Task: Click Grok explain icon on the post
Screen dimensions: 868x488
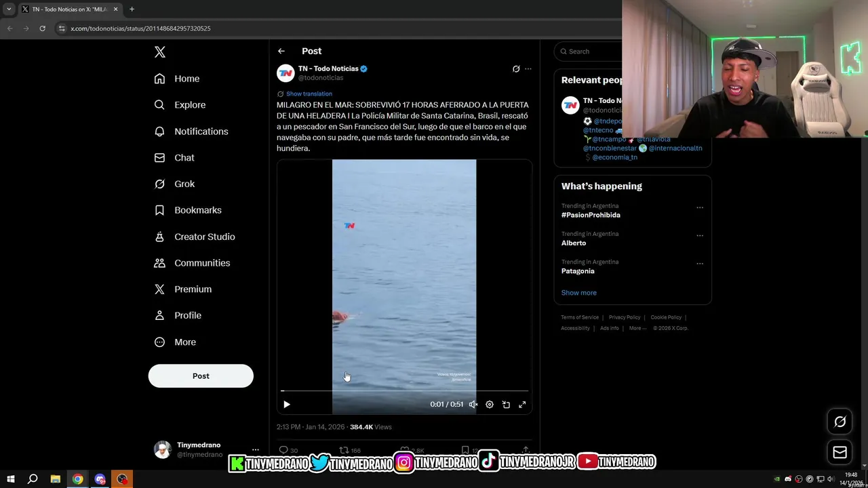Action: click(x=516, y=69)
